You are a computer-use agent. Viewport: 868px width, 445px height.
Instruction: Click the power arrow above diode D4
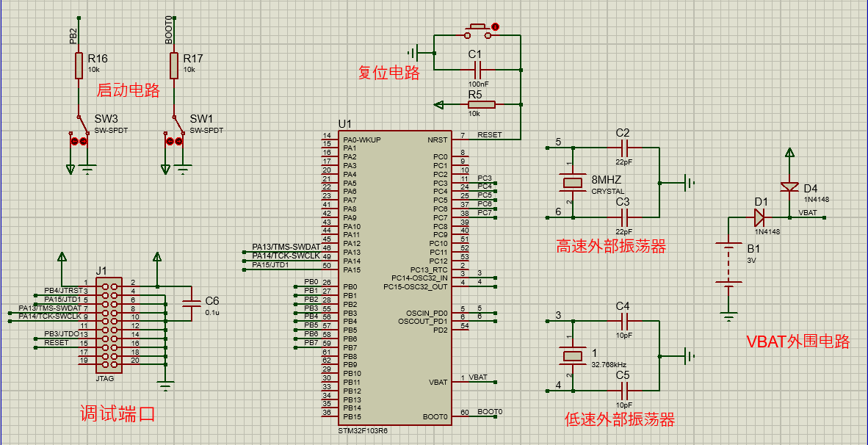click(790, 152)
